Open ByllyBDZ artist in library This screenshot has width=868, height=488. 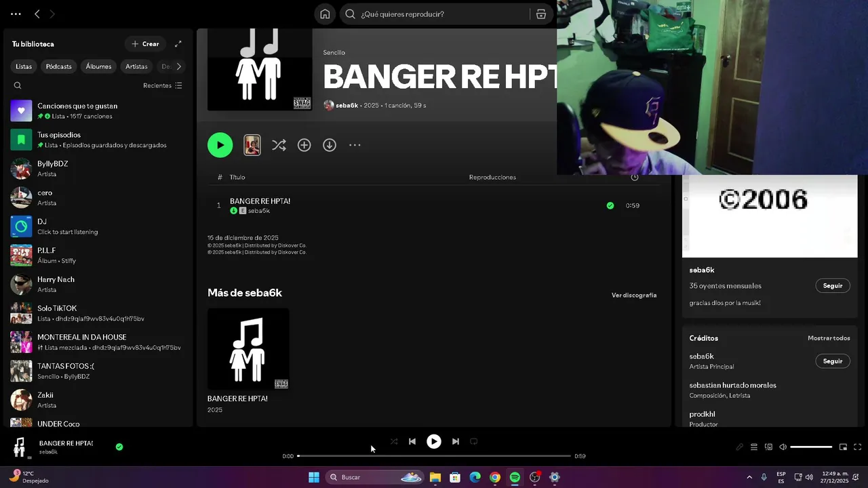click(97, 169)
